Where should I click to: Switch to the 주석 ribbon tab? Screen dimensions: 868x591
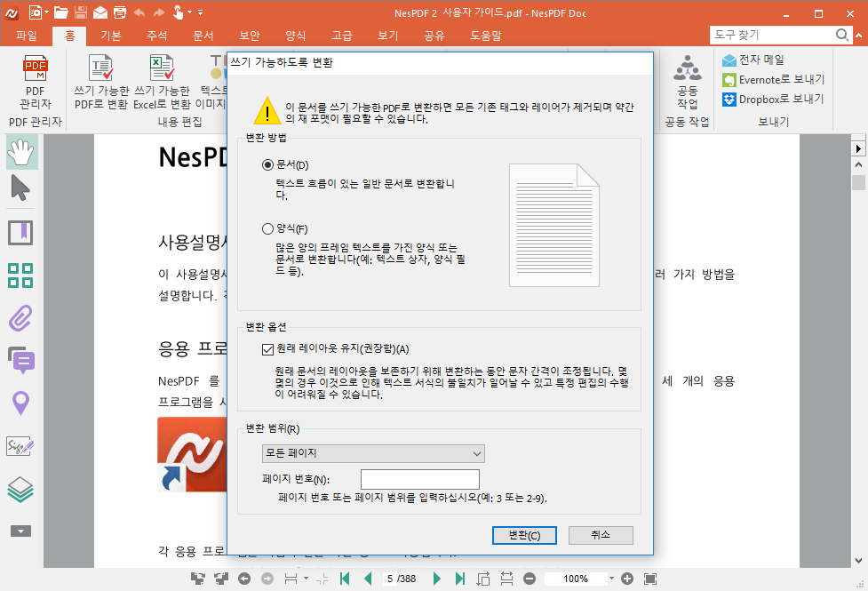pyautogui.click(x=156, y=36)
